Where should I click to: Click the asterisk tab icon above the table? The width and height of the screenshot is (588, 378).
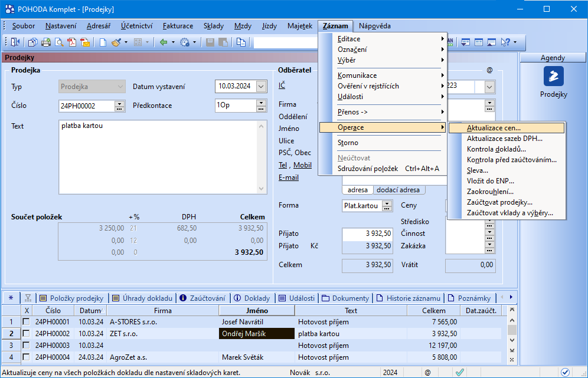(x=11, y=298)
